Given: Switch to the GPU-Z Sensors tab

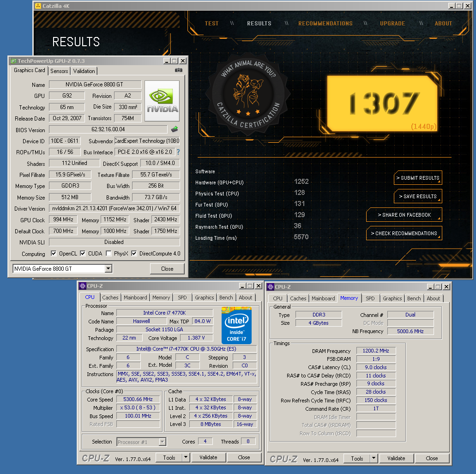Looking at the screenshot, I should pyautogui.click(x=59, y=71).
